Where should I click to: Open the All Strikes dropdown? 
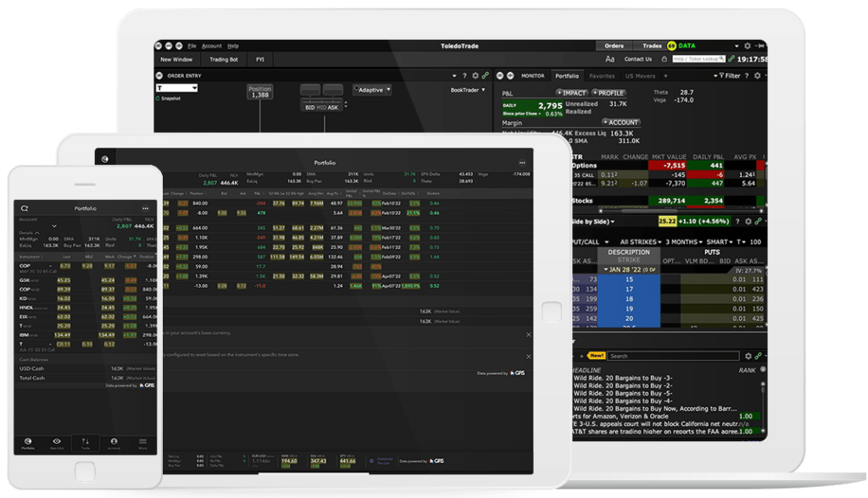[641, 240]
